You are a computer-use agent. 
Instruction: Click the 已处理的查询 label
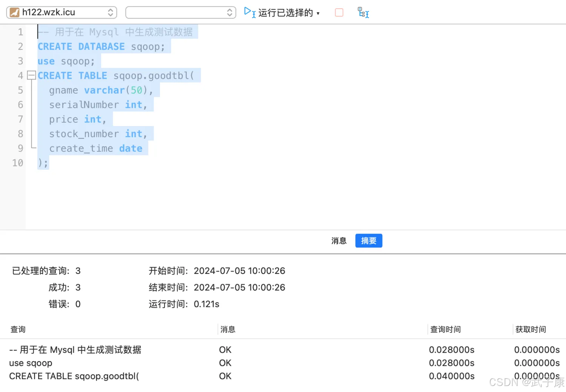tap(41, 271)
